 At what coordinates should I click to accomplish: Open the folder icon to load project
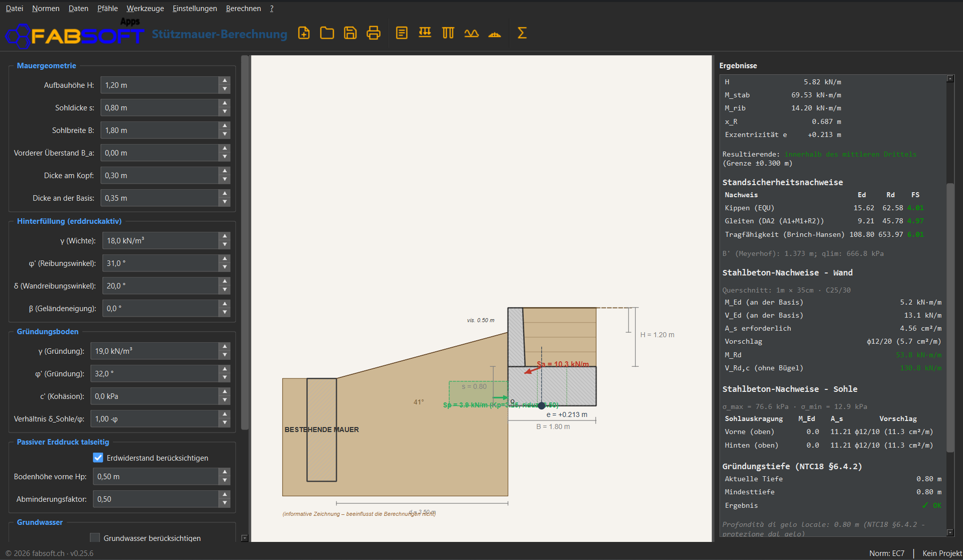327,33
